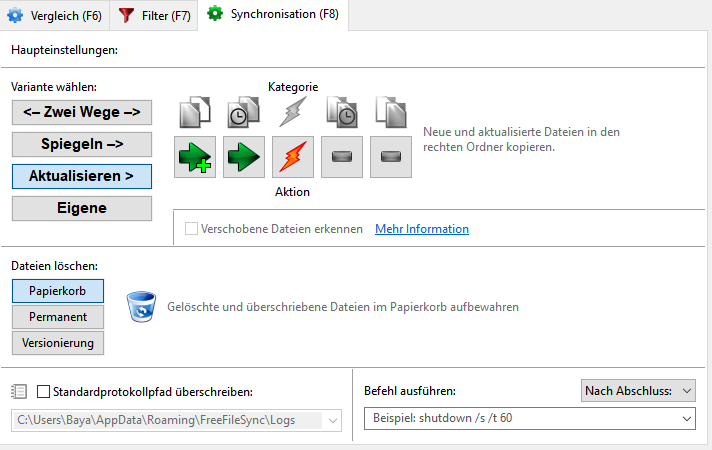Click the left-only files category icon

click(195, 112)
